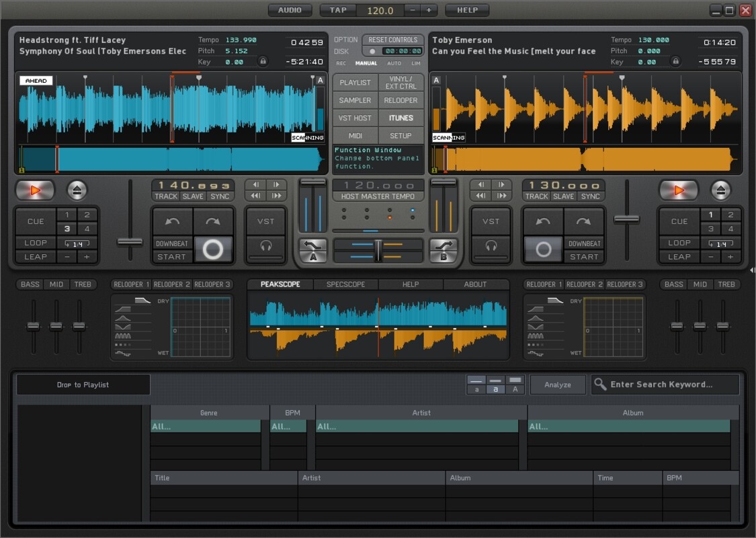Switch to the SPECSCOPE tab
756x538 pixels.
345,284
